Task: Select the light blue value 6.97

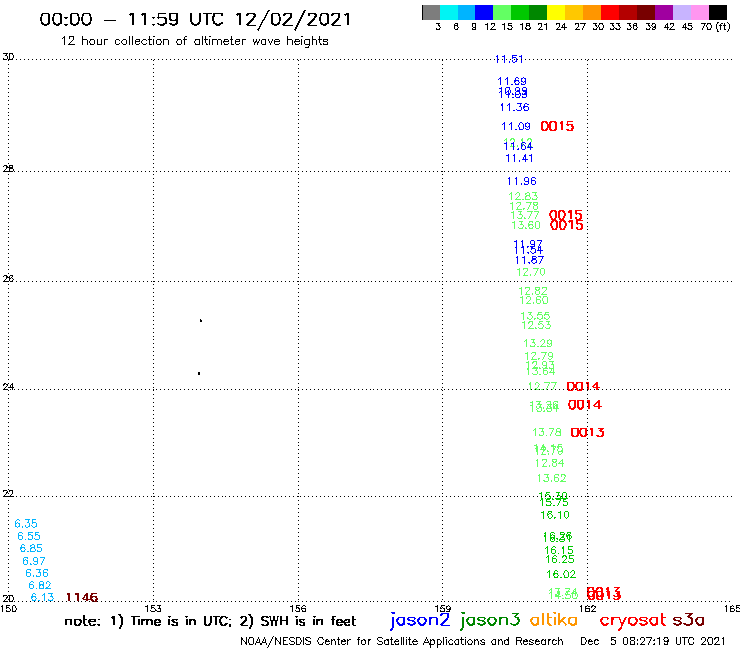Action: click(x=34, y=561)
